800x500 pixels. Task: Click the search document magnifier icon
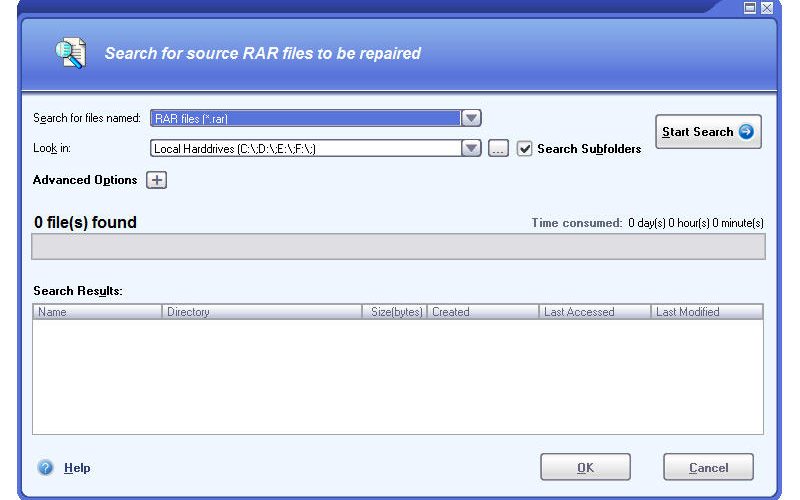point(70,53)
